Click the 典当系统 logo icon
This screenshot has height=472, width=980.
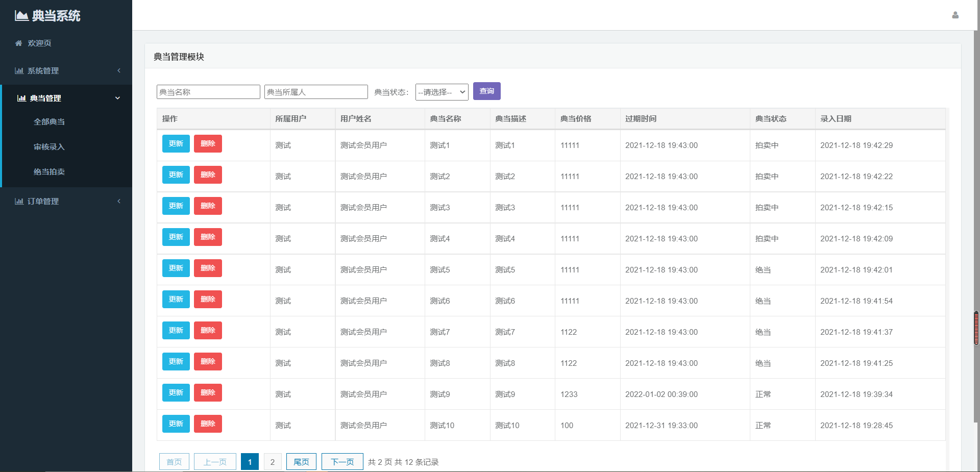pos(21,16)
